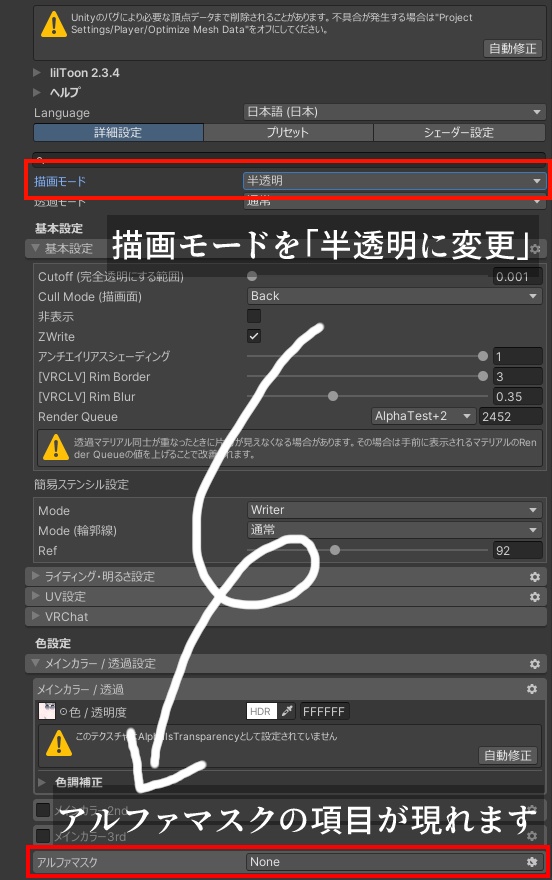Edit the Rim Blur value field 0.35
Viewport: 552px width, 880px height.
[517, 396]
